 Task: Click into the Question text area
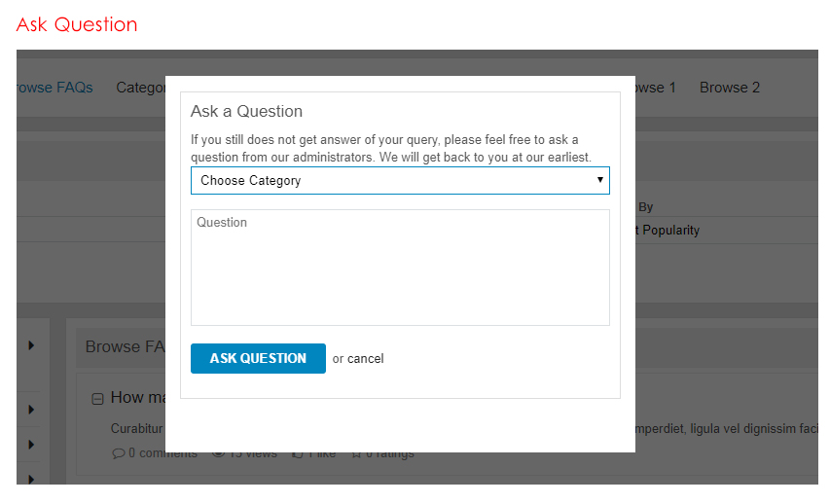[399, 268]
